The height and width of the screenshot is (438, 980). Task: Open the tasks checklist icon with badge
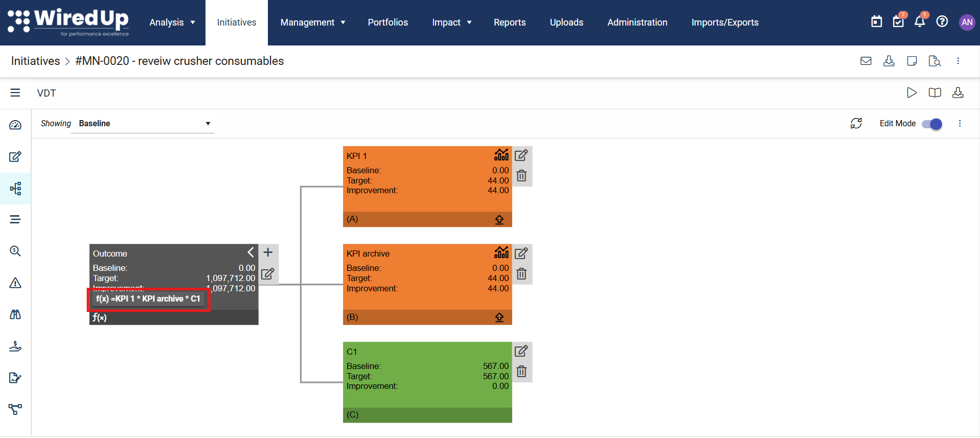[899, 20]
